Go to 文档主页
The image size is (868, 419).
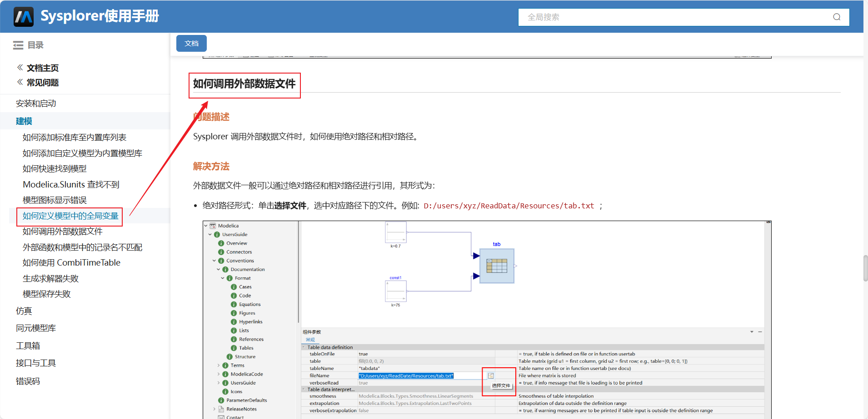tap(43, 68)
